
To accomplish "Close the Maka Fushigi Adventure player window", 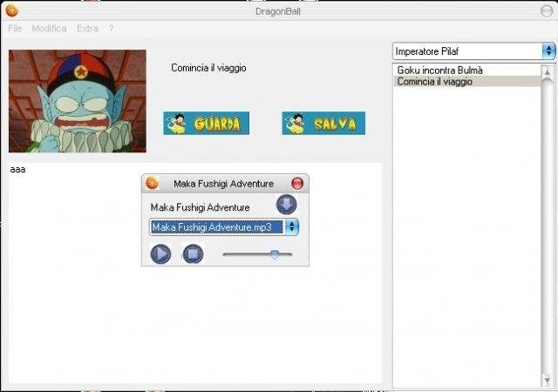I will coord(297,183).
